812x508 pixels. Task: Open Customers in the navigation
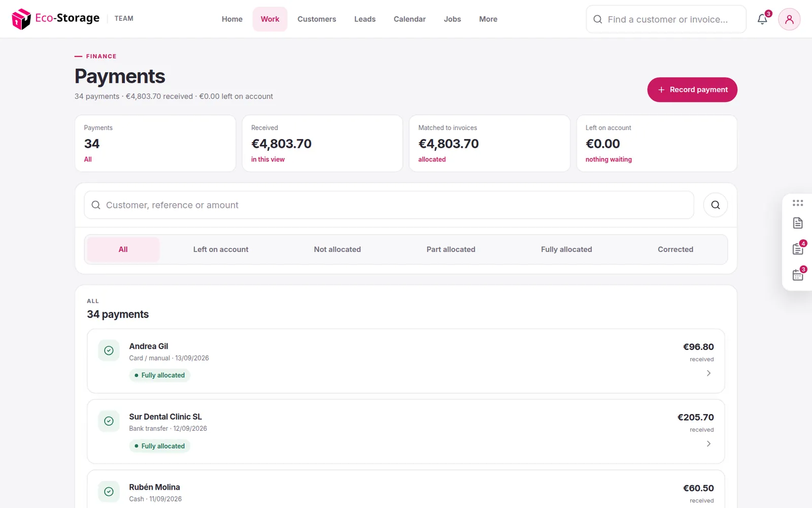[317, 19]
